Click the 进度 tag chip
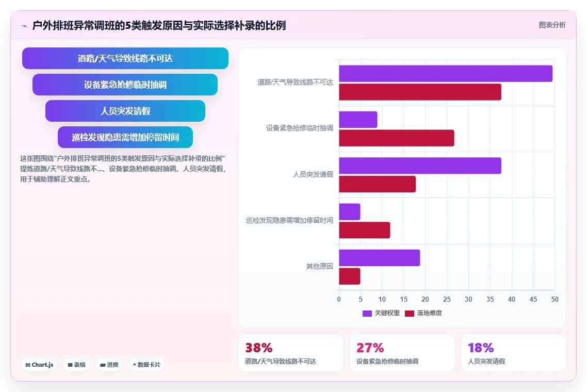587x392 pixels. 109,365
